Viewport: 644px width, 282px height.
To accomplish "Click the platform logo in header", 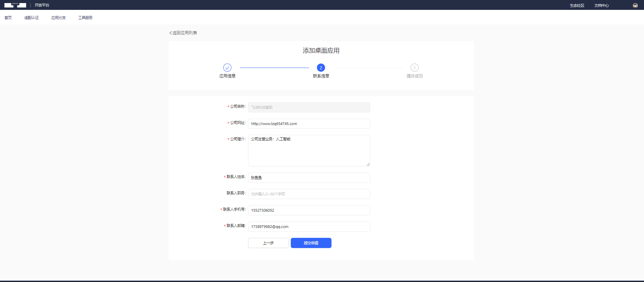I will click(15, 5).
